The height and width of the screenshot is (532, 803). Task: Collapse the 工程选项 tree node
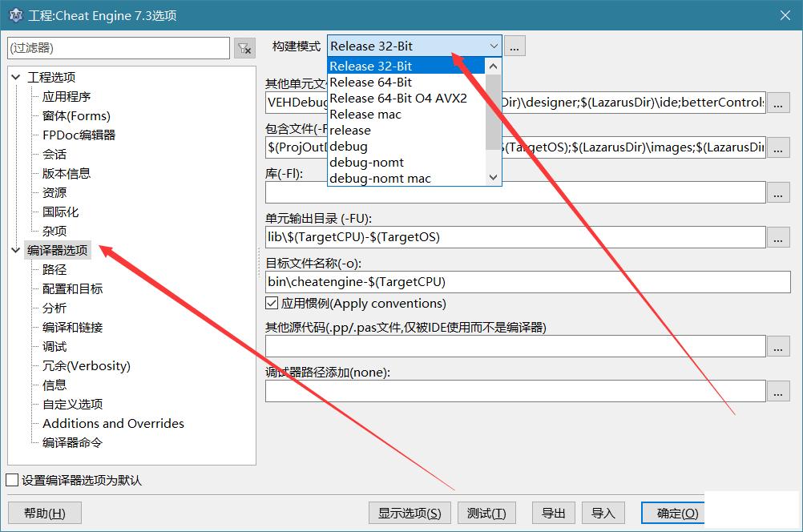(x=16, y=78)
